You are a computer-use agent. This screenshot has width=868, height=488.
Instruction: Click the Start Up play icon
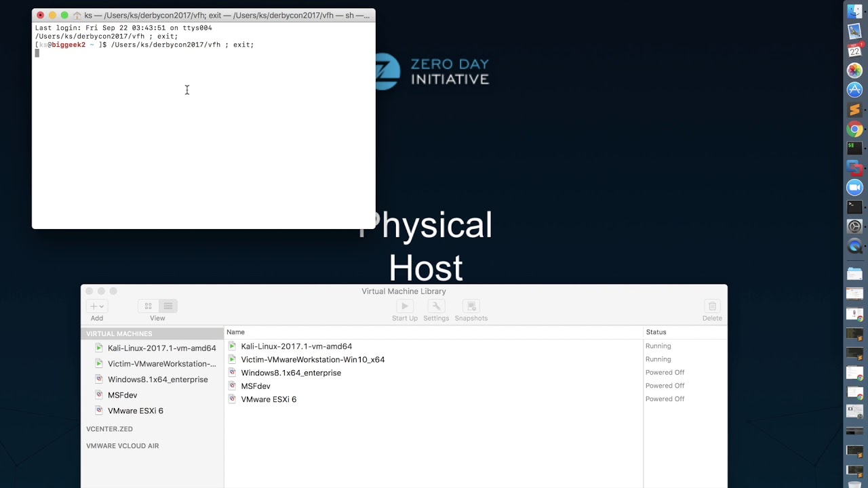click(405, 306)
